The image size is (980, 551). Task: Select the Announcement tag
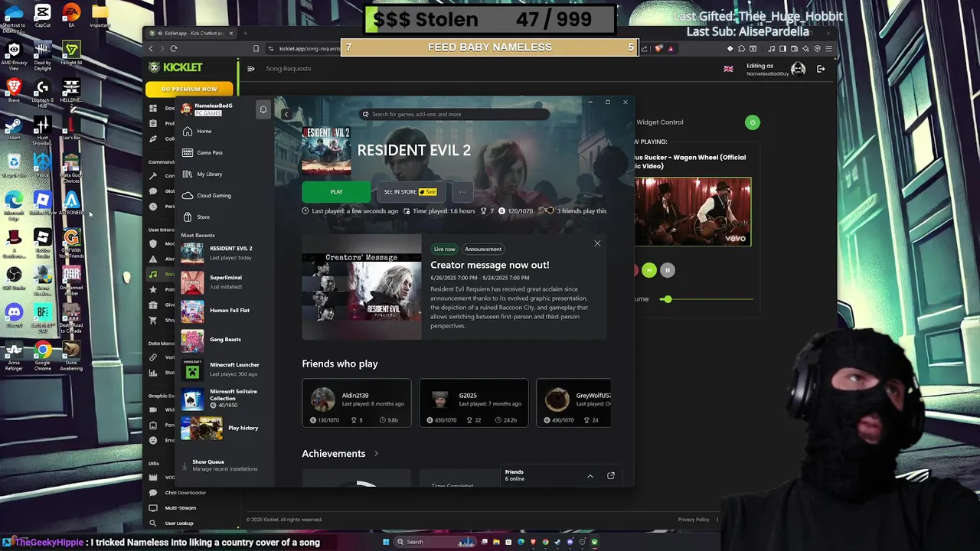tap(483, 249)
